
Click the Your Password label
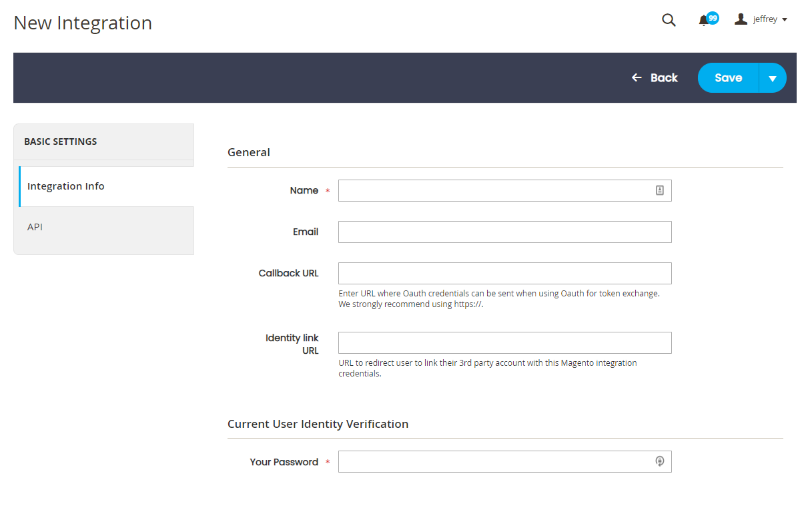284,462
